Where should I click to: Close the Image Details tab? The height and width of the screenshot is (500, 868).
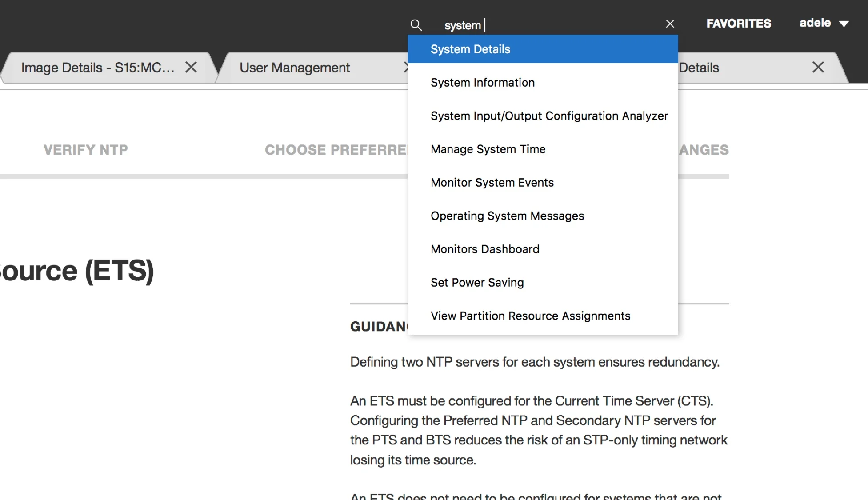pos(191,67)
